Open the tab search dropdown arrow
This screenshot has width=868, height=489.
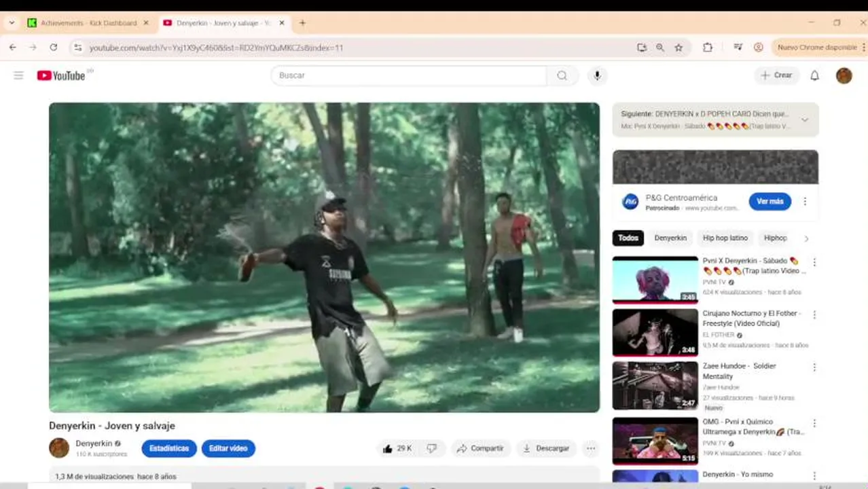[12, 23]
